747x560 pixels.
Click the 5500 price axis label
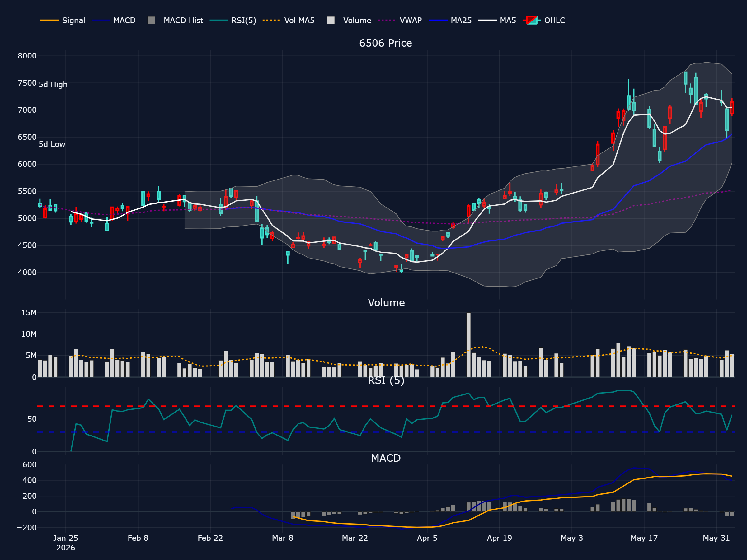27,191
